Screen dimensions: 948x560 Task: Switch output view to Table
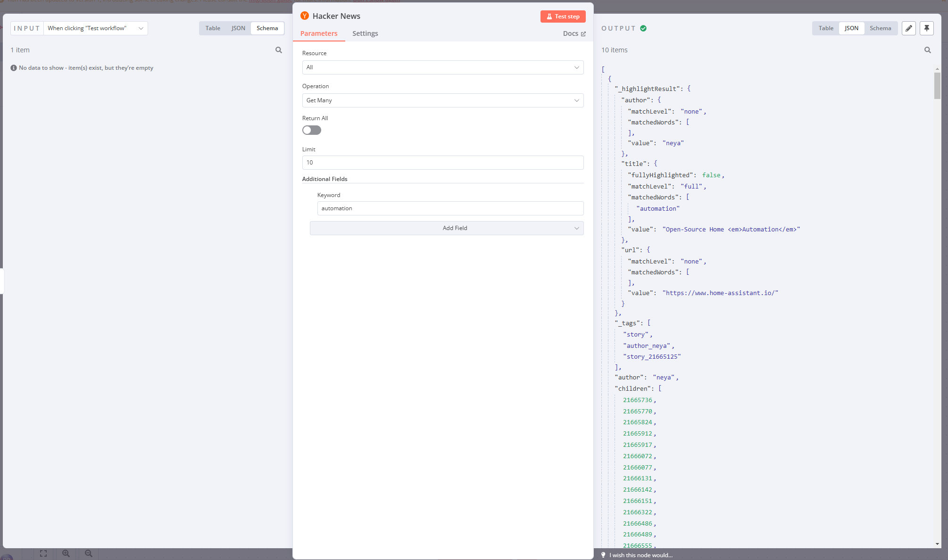825,28
